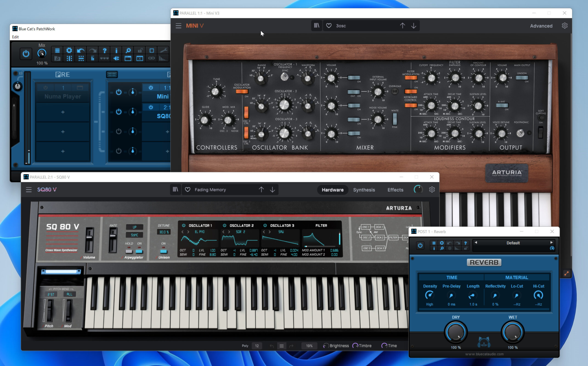Toggle power for parallel chain row two
This screenshot has width=588, height=366.
(119, 112)
